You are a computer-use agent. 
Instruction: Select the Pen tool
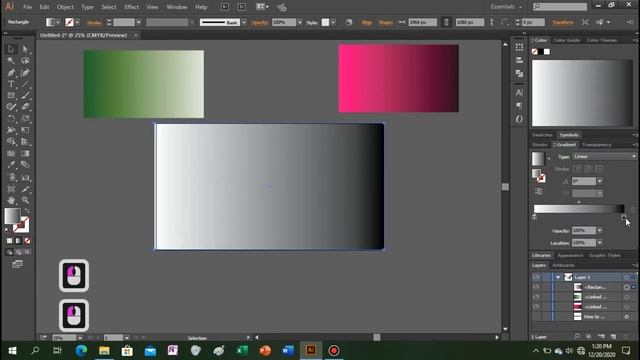(11, 73)
